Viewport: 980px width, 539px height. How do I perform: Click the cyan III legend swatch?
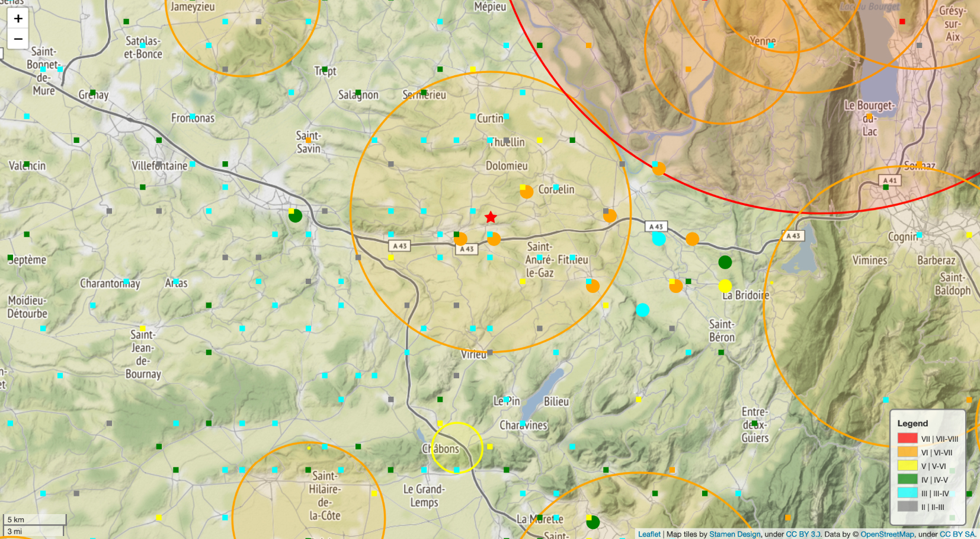coord(907,493)
